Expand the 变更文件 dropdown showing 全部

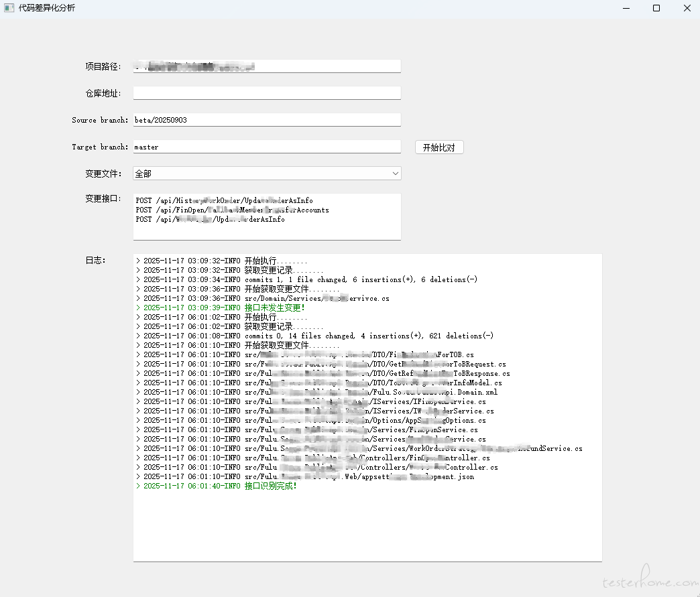click(266, 174)
